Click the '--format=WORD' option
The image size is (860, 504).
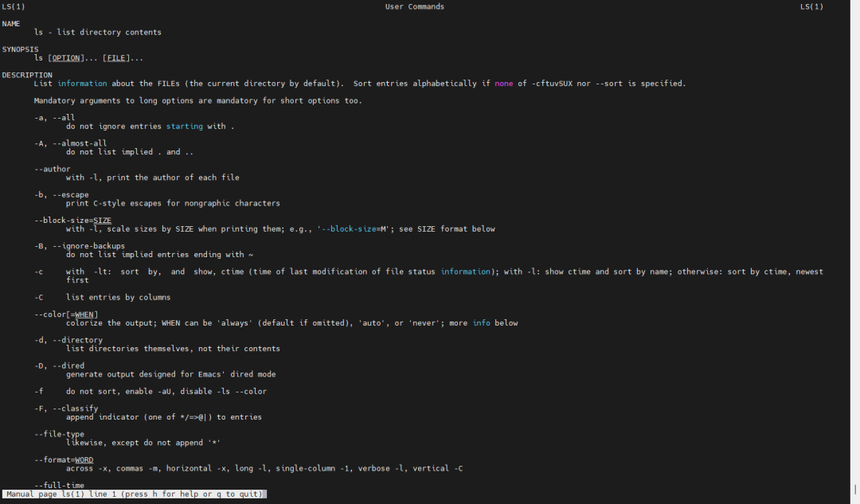(64, 460)
